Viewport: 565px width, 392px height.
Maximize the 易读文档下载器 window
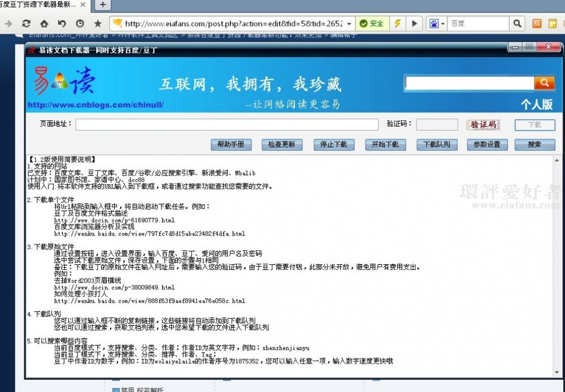point(529,47)
